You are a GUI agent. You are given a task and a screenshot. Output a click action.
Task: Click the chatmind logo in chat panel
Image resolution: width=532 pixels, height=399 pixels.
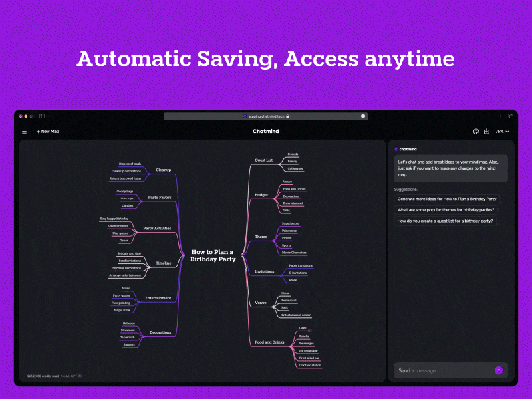[x=406, y=149]
